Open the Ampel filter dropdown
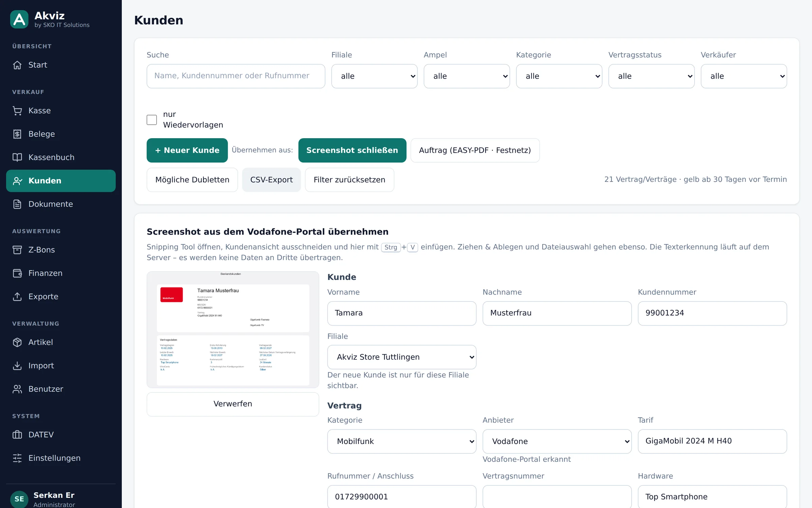 click(x=467, y=76)
